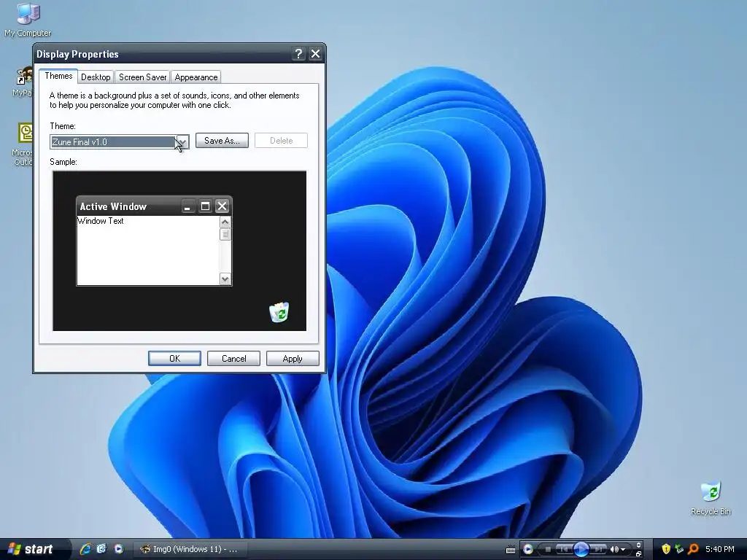This screenshot has width=747, height=560.
Task: Switch to the Appearance tab
Action: point(196,77)
